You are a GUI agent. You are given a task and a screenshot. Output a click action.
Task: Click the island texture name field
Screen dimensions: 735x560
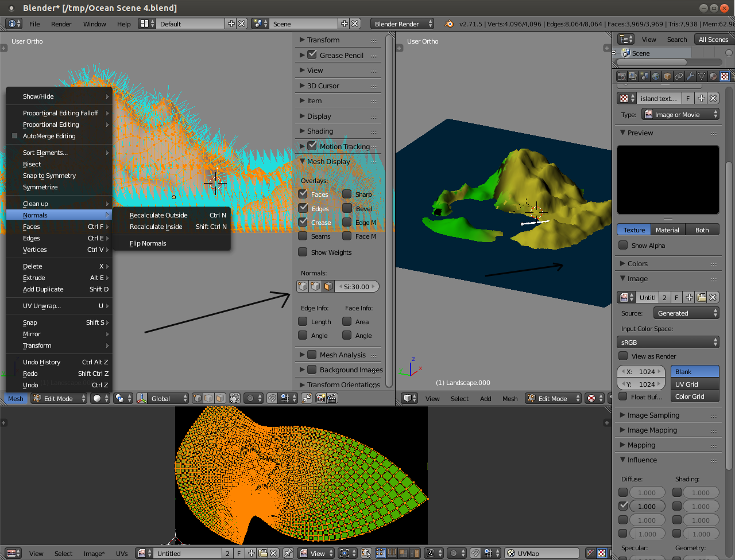(659, 98)
